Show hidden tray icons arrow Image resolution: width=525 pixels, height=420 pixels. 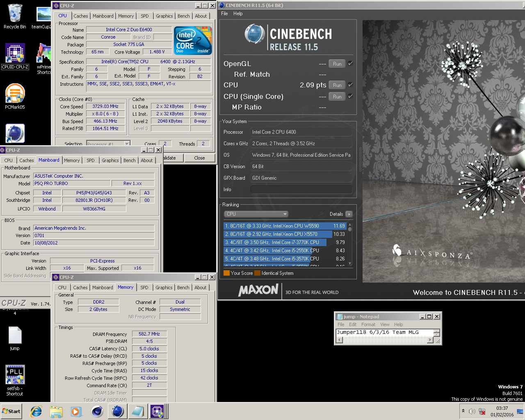click(x=463, y=411)
